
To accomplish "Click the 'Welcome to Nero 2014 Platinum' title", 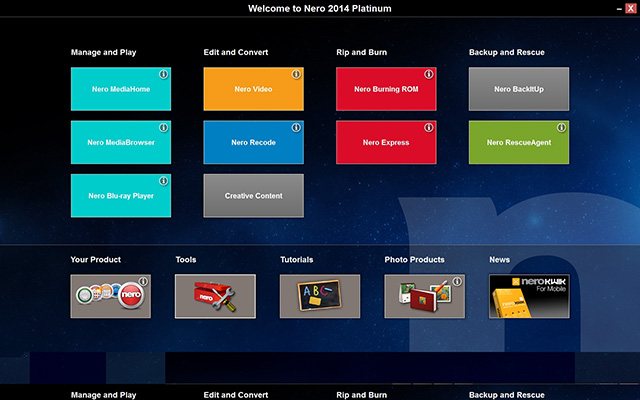I will pos(320,9).
